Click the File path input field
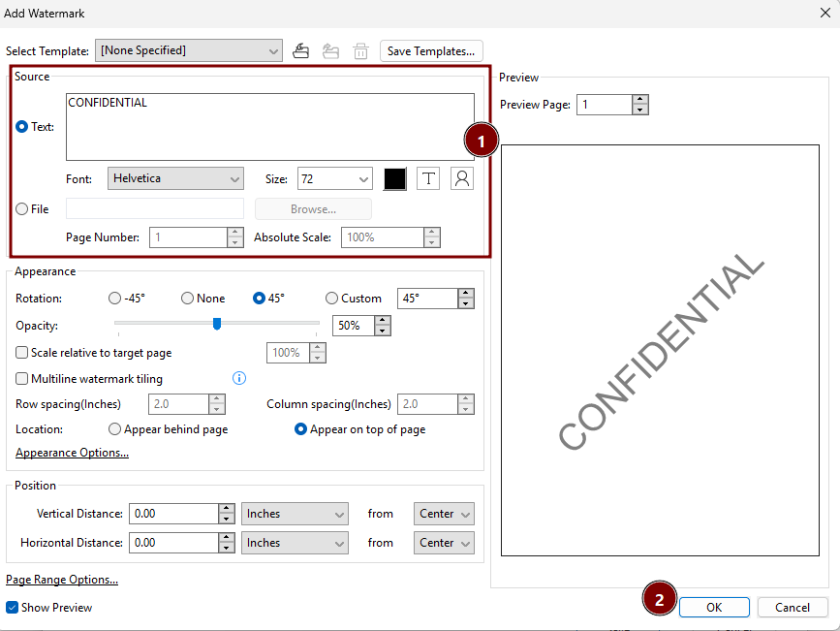 click(x=155, y=209)
